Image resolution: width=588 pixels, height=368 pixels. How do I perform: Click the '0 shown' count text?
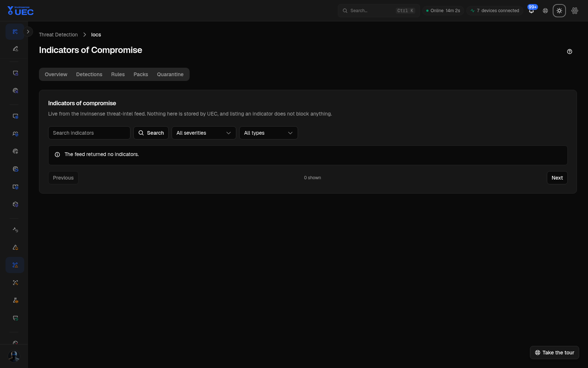point(312,178)
